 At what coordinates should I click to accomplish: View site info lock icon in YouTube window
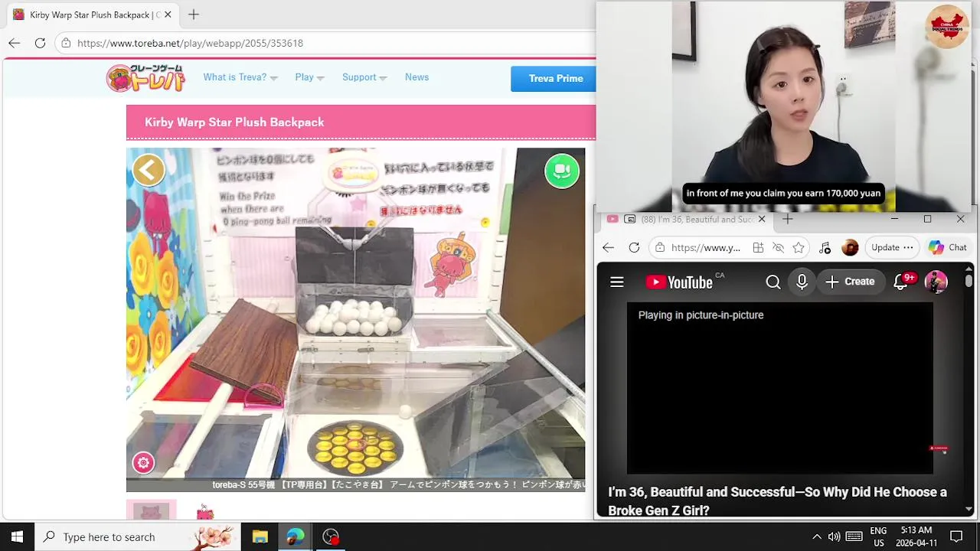pos(660,247)
